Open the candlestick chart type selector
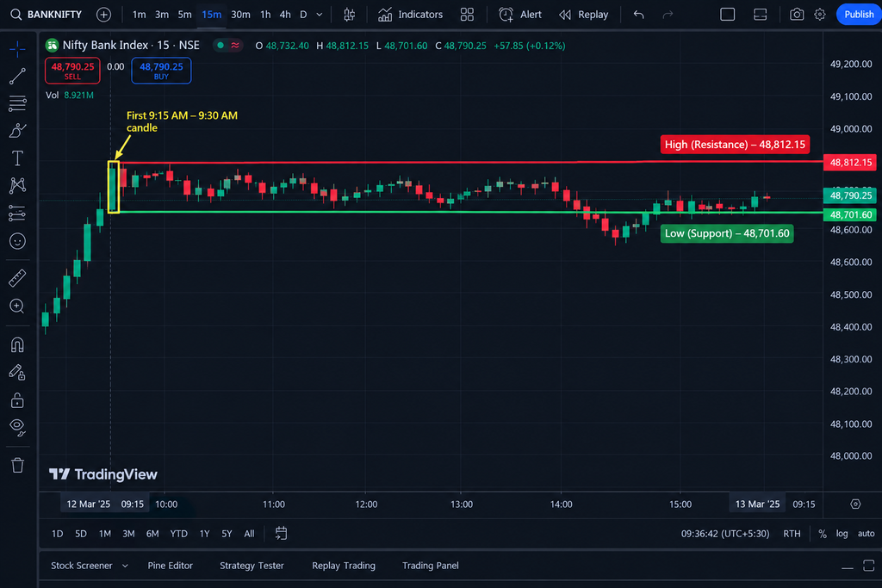 (350, 15)
